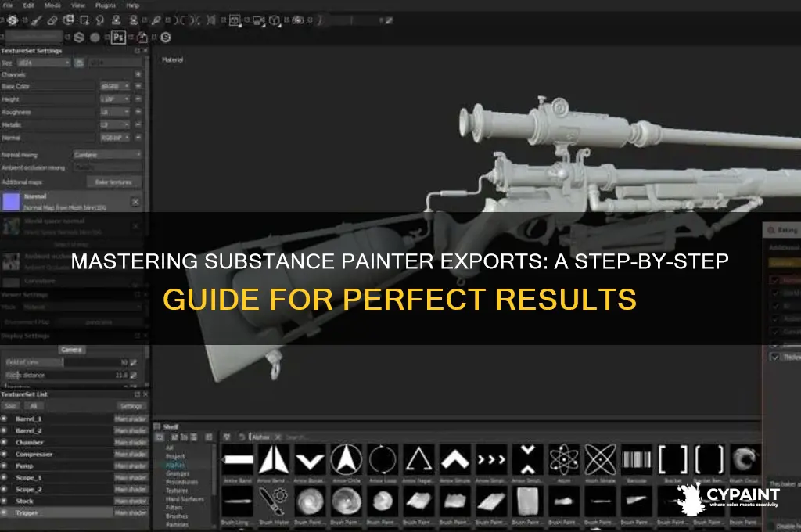Toggle visibility of Pump texture set
Image resolution: width=801 pixels, height=532 pixels.
[x=4, y=465]
